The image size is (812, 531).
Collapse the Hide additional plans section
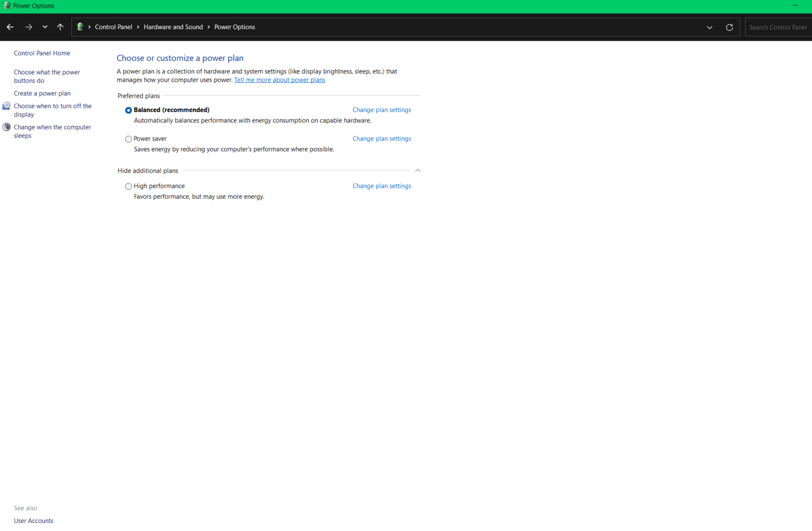[x=418, y=171]
